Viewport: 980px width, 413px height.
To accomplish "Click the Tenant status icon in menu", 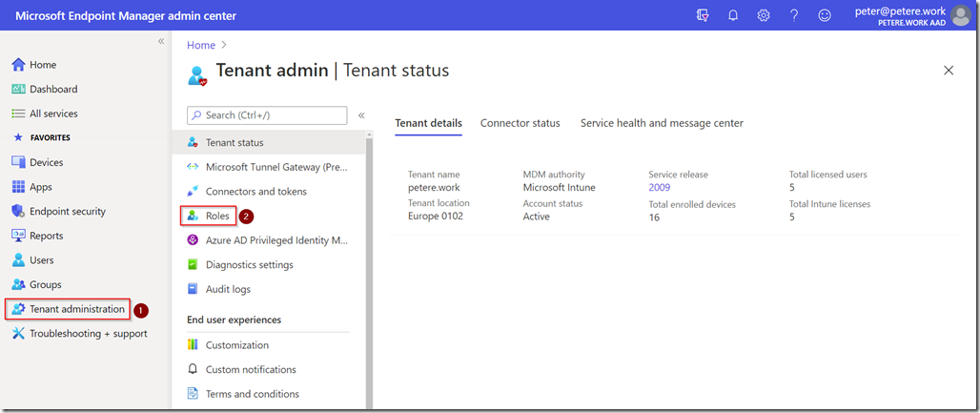I will [x=193, y=143].
